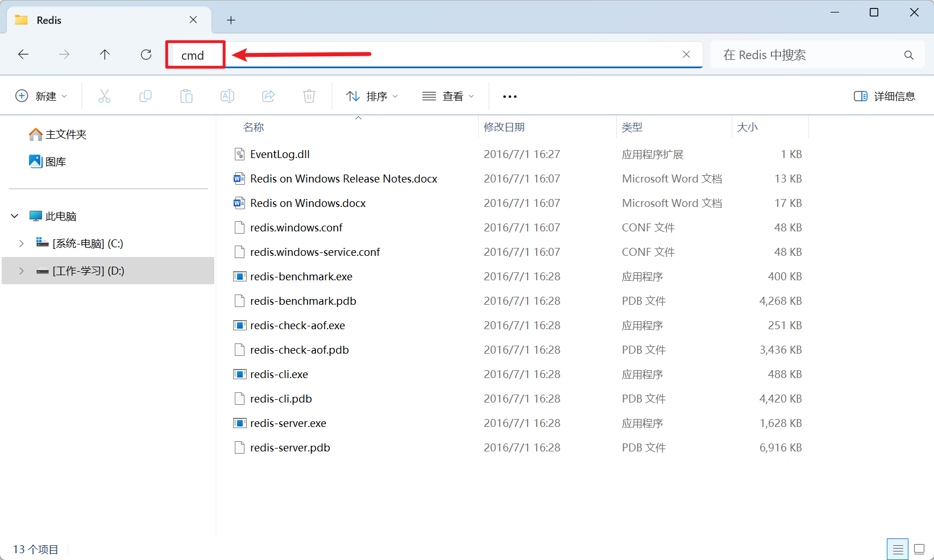Click the Copy toolbar icon
The image size is (934, 560).
click(x=146, y=96)
